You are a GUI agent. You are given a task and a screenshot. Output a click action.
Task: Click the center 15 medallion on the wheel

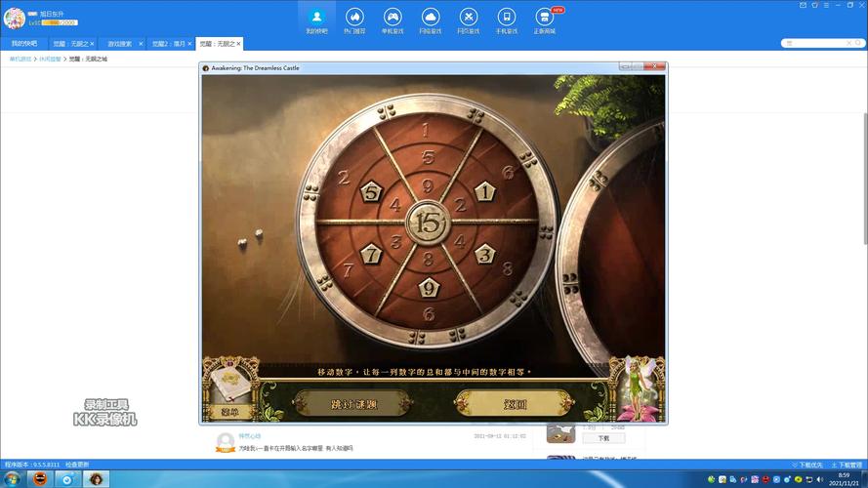(428, 223)
